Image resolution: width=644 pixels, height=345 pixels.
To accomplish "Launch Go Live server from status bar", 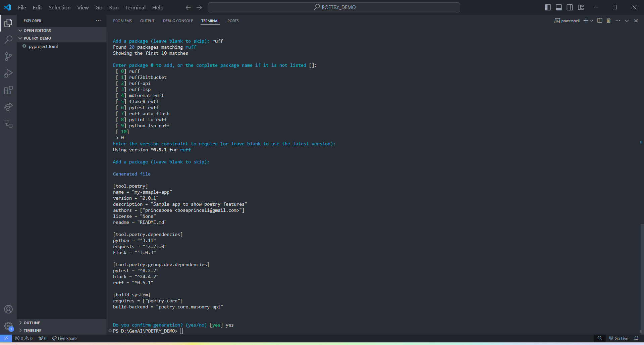I will 619,338.
